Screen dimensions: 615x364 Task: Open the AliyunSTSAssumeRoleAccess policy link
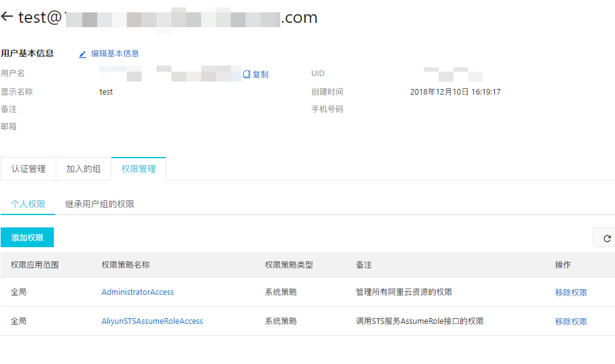coord(152,321)
